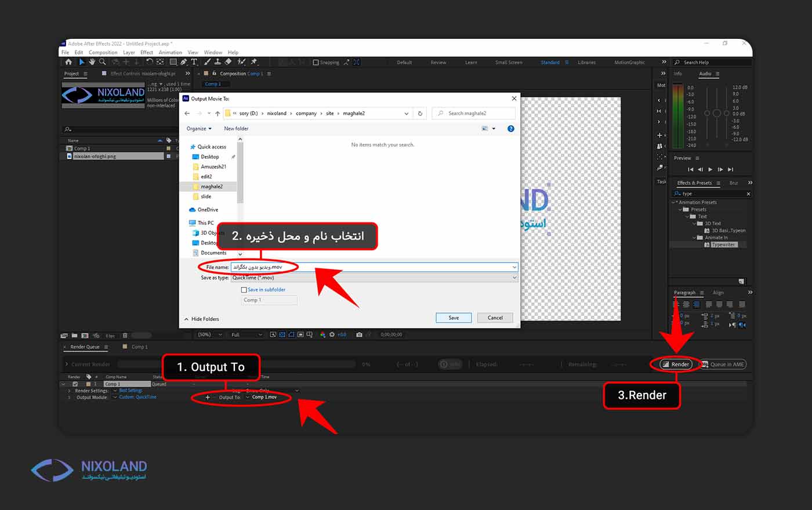Collapse the 3D Text folder node
Image resolution: width=812 pixels, height=510 pixels.
[x=694, y=223]
